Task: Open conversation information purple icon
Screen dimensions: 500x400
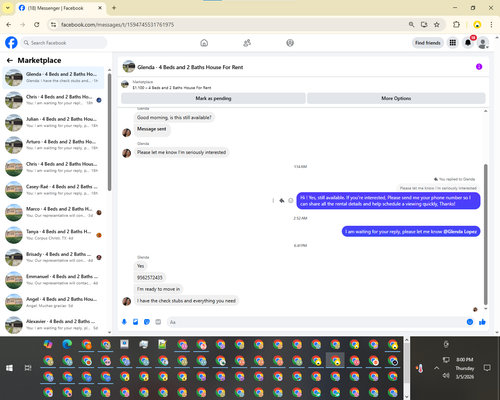Action: click(x=479, y=67)
